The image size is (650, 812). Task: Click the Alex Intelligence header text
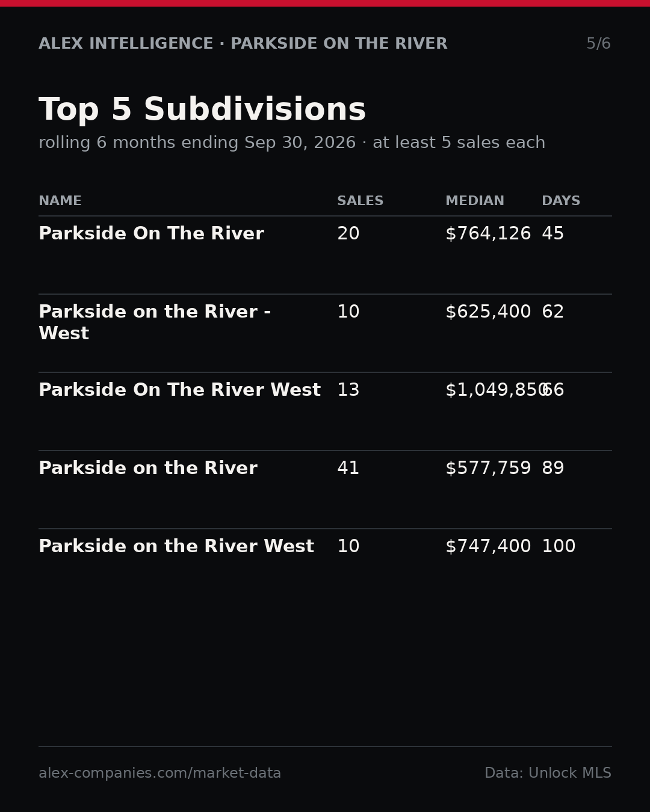pyautogui.click(x=126, y=44)
